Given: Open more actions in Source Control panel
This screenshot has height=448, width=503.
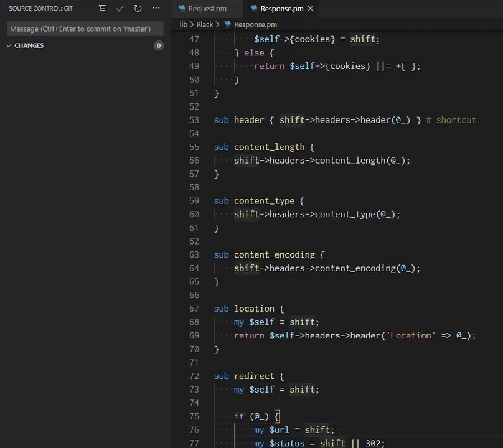Looking at the screenshot, I should tap(156, 8).
